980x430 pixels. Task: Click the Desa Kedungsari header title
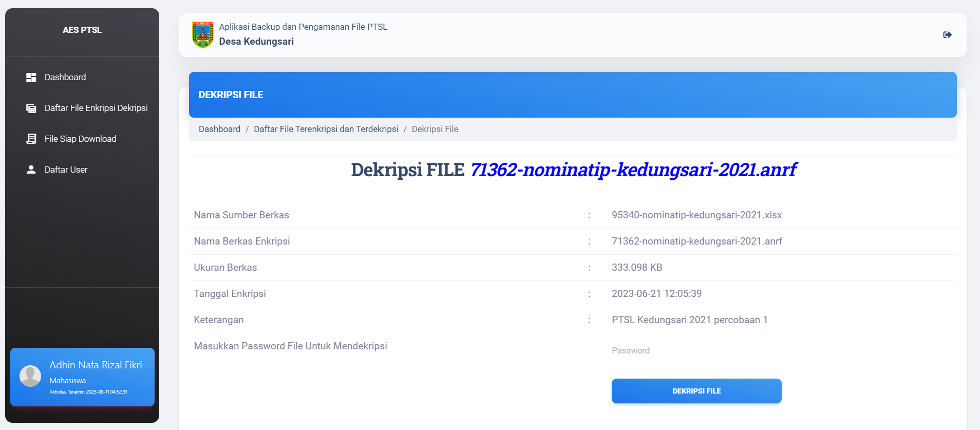[x=256, y=42]
